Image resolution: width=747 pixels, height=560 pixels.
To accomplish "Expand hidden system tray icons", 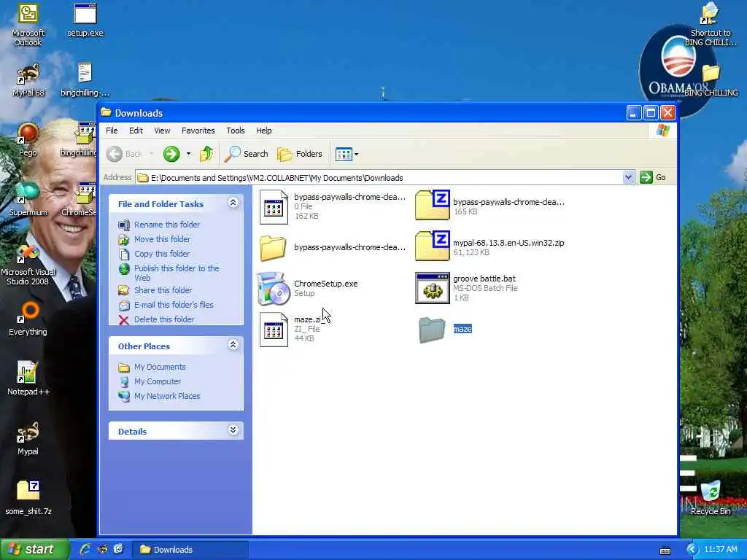I will click(x=692, y=549).
